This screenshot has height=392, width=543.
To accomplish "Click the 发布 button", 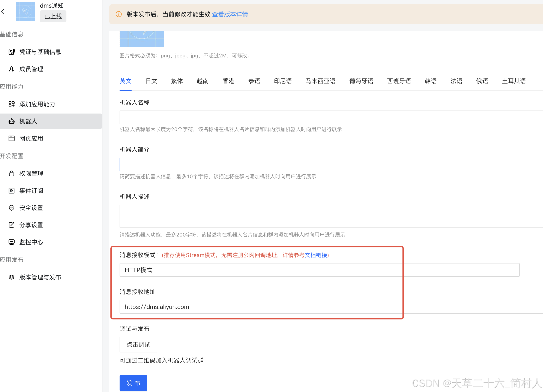I will 133,383.
